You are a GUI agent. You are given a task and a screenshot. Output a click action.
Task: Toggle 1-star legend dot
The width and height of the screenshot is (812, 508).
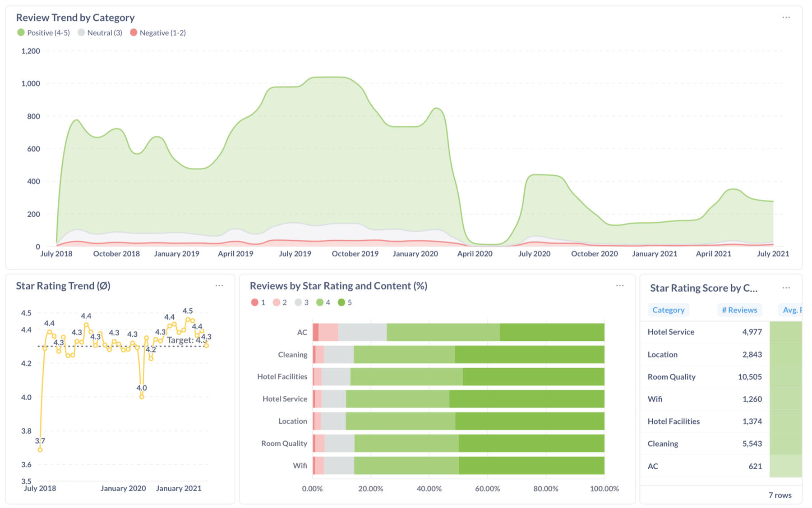tap(255, 302)
